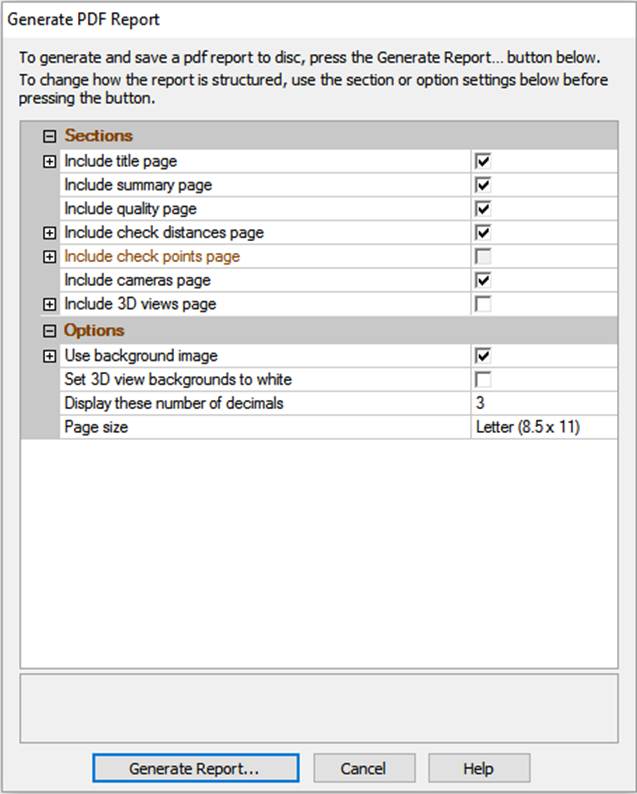Expand Include check distances page options
Screen dimensions: 637x794
tap(49, 233)
